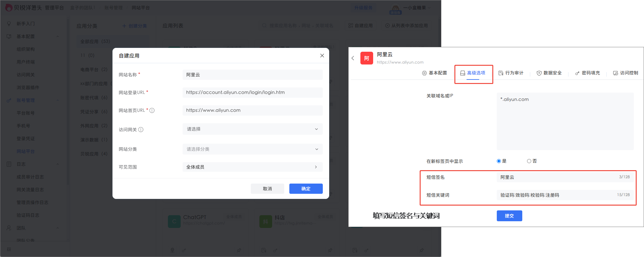Switch to the 访问控制 tab
The height and width of the screenshot is (257, 644).
(x=626, y=73)
